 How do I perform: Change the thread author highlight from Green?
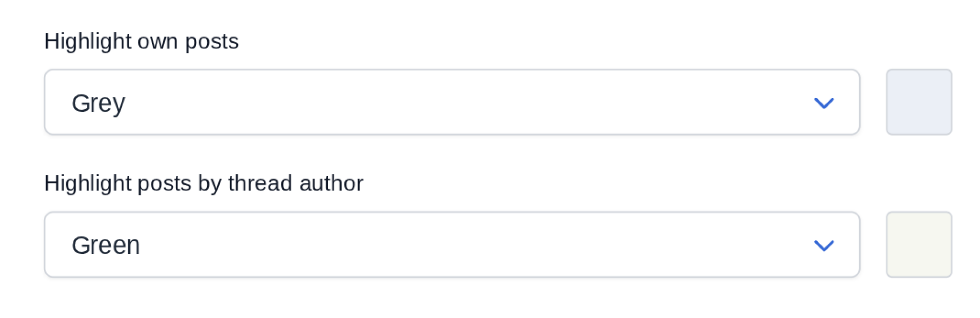click(451, 244)
